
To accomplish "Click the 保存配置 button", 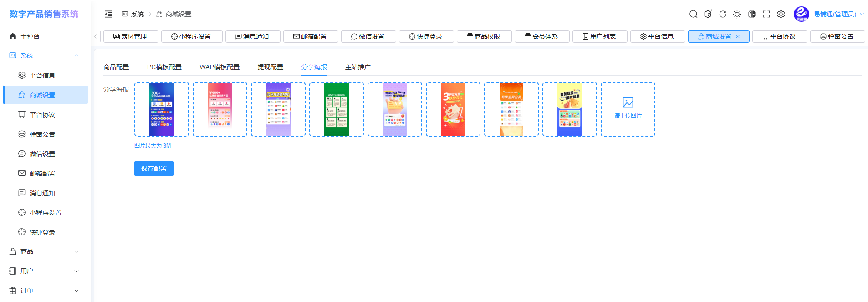I will point(153,169).
